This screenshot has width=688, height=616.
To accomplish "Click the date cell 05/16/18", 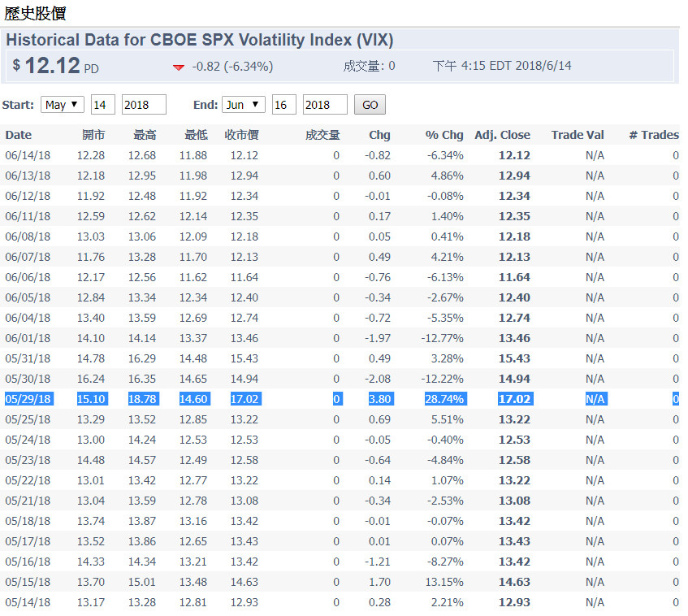I will (28, 562).
